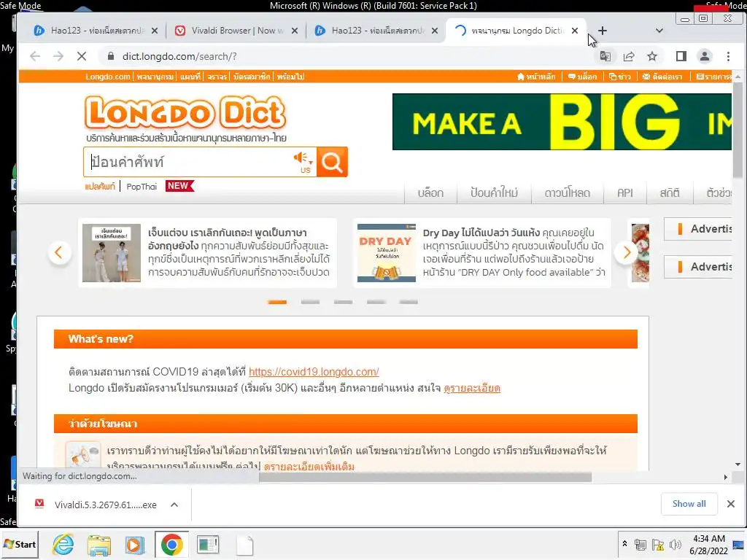747x560 pixels.
Task: Open the API tab
Action: point(625,192)
